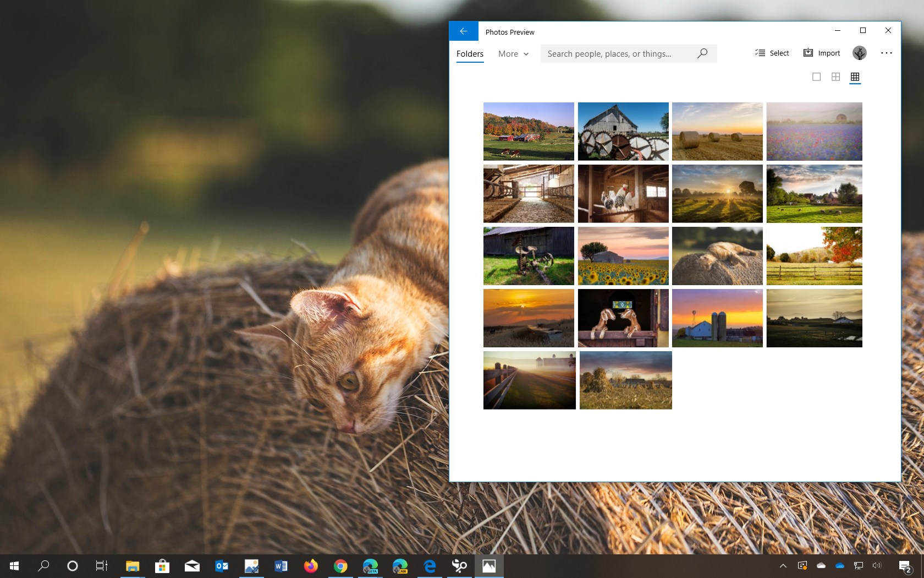Open the account avatar in Photos
The height and width of the screenshot is (578, 924).
[859, 53]
